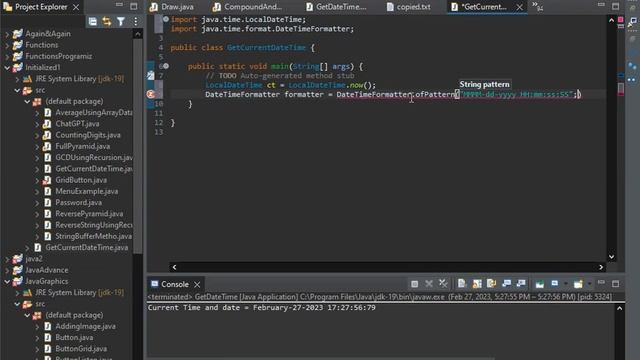Screen dimensions: 640x360
Task: Expand the Again&Again project
Action: 7,34
